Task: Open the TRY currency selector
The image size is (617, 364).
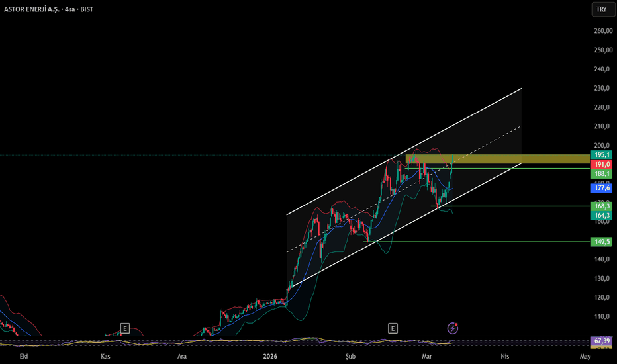Action: (x=603, y=9)
